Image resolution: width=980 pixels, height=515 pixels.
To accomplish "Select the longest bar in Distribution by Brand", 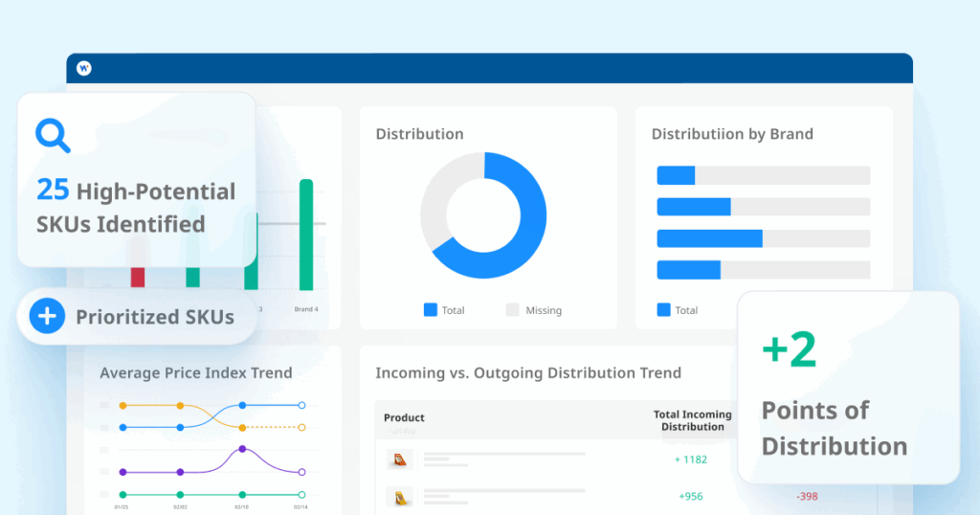I will tap(709, 238).
